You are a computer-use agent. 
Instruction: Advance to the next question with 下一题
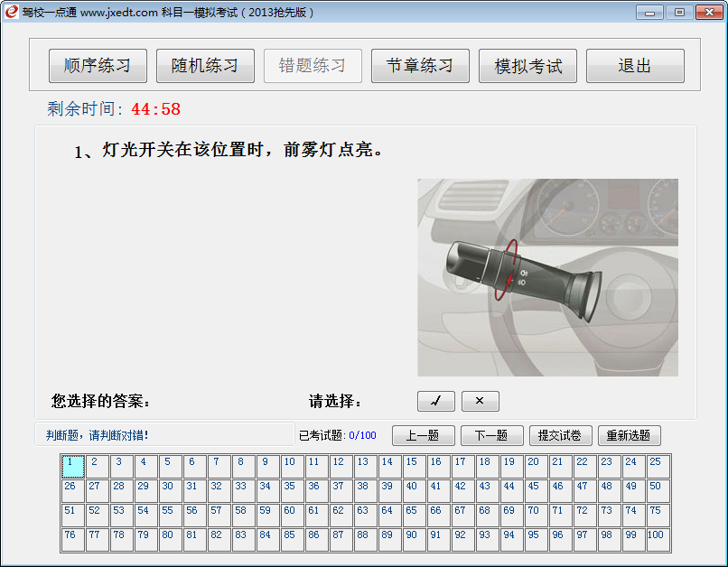(492, 435)
